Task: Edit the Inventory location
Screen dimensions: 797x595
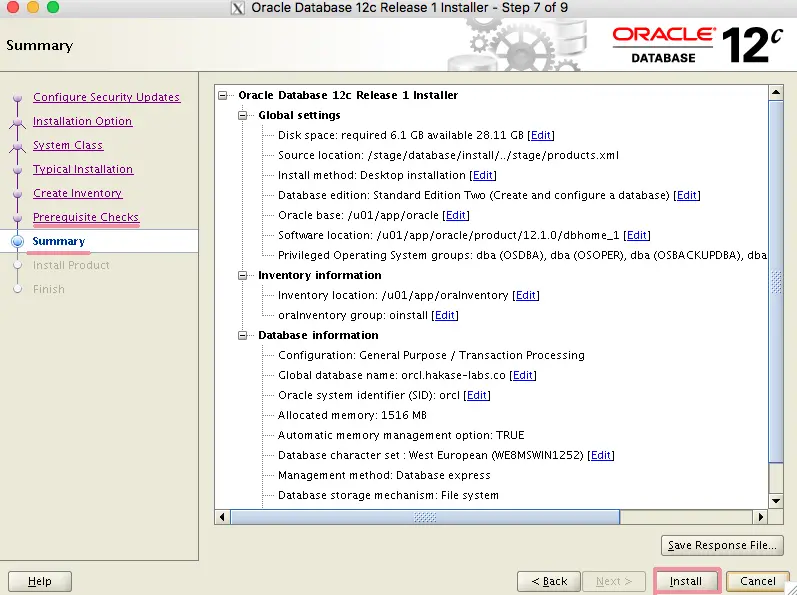Action: 526,295
